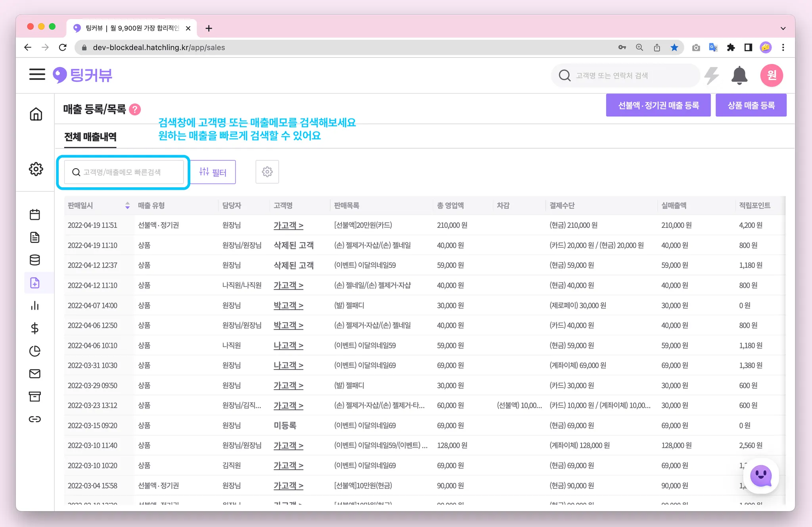Open the calendar icon in sidebar
This screenshot has width=812, height=527.
tap(35, 215)
